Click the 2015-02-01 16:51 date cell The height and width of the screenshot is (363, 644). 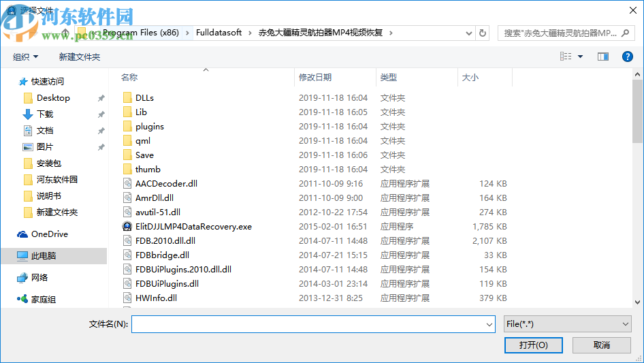point(333,227)
